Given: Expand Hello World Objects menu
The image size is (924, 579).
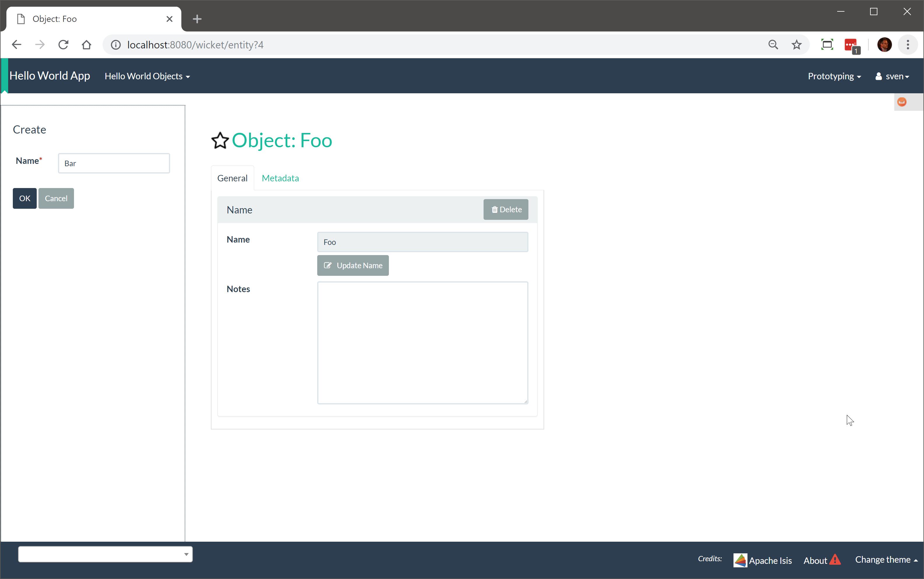Looking at the screenshot, I should click(147, 76).
